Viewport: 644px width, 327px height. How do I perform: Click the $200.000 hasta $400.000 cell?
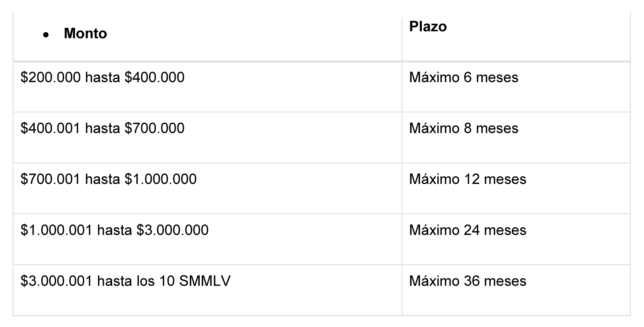(207, 87)
